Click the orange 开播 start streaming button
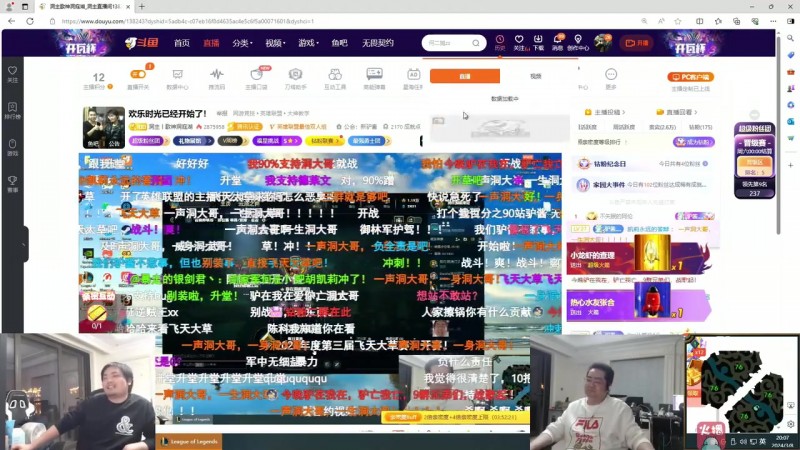This screenshot has height=450, width=800. click(636, 43)
